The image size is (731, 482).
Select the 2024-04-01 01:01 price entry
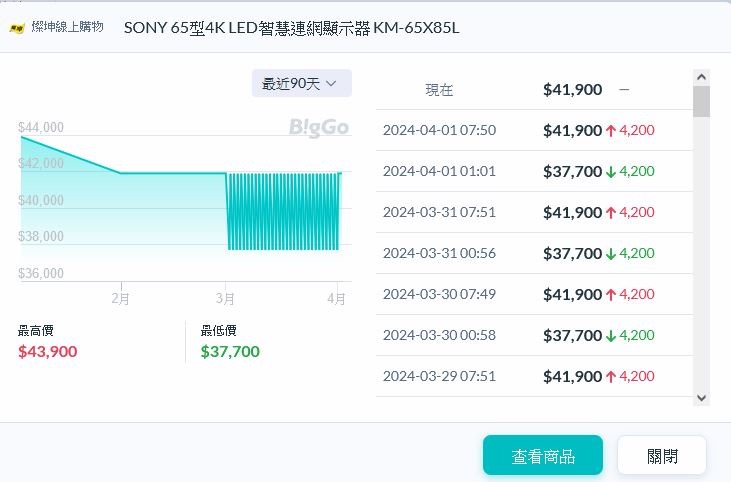click(x=534, y=171)
